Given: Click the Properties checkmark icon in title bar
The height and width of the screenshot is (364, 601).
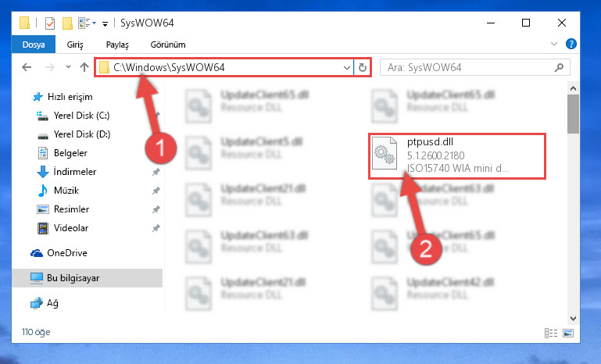Looking at the screenshot, I should (50, 23).
